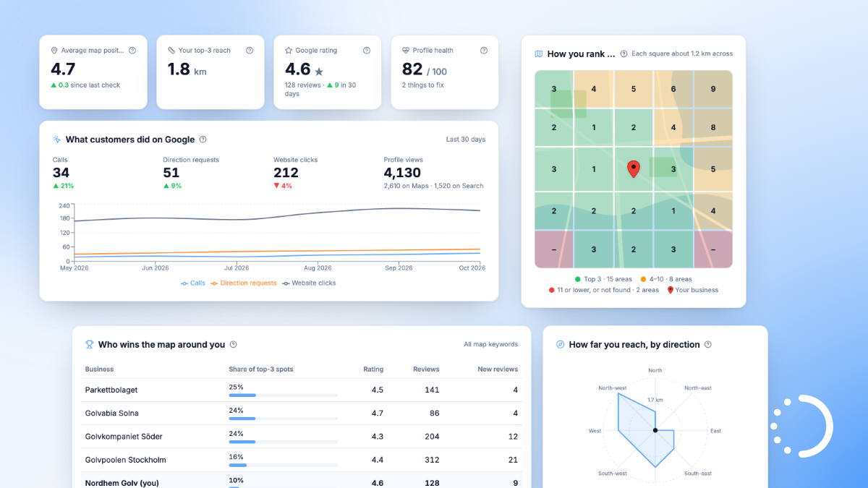The width and height of the screenshot is (868, 488).
Task: Select the Parkettbolaget row name
Action: pyautogui.click(x=111, y=390)
